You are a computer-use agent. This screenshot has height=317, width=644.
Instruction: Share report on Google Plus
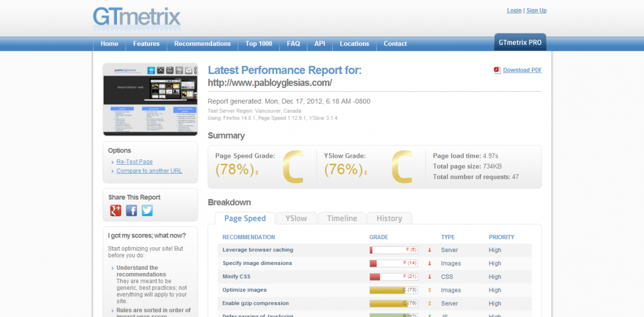(x=115, y=210)
